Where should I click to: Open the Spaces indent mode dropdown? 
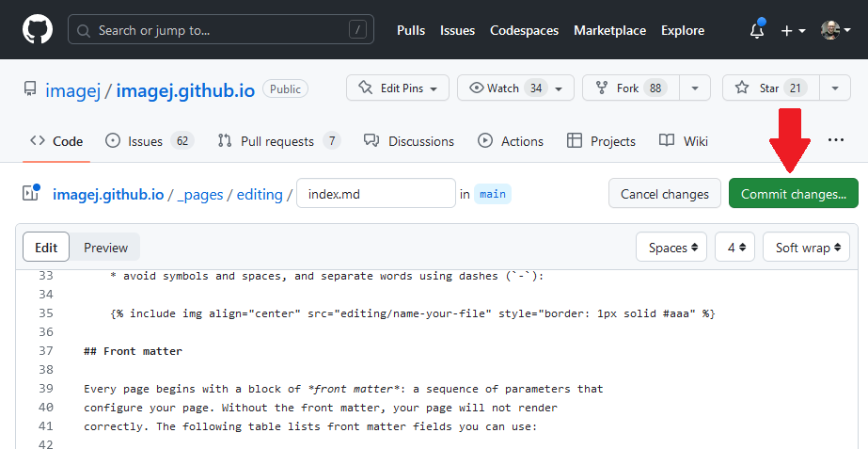pos(671,248)
